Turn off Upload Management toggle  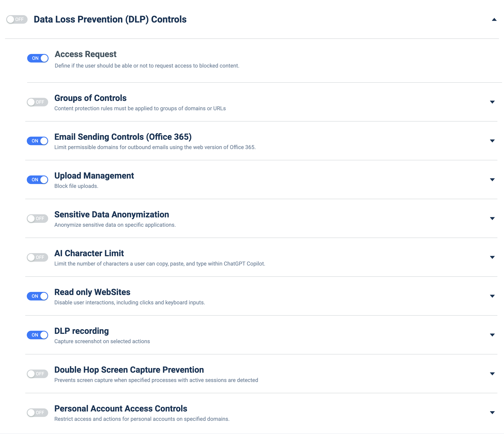pos(37,180)
